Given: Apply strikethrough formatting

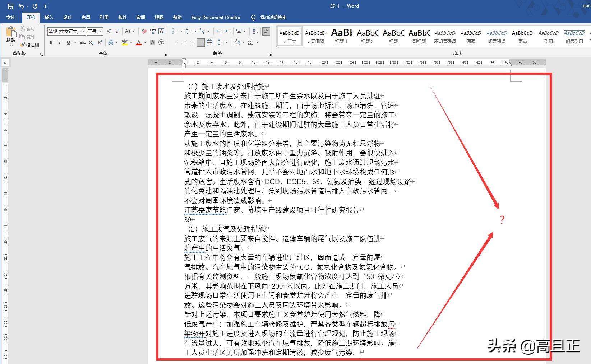Looking at the screenshot, I should click(83, 42).
